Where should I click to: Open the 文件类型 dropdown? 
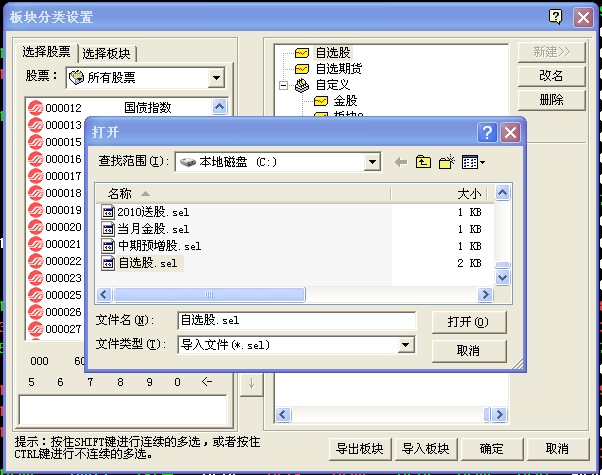tap(405, 344)
